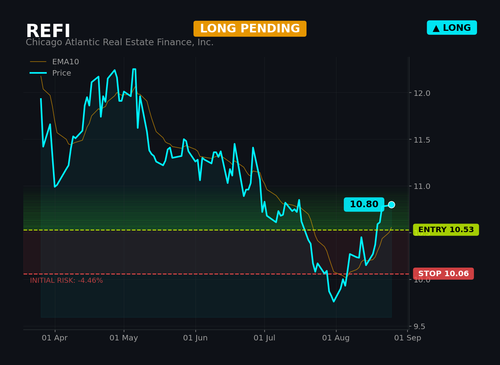
Task: Select the REFI ticker symbol heading
Action: pyautogui.click(x=48, y=31)
